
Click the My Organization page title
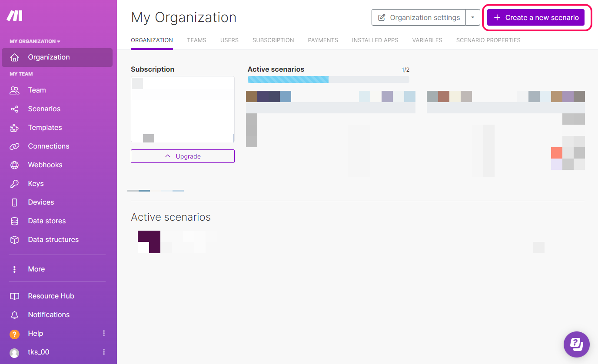coord(184,17)
